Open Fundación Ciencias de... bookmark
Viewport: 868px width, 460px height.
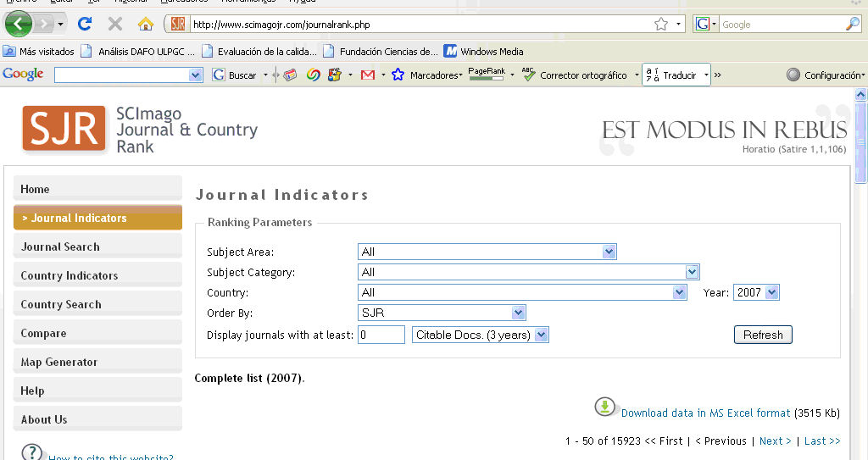tap(381, 52)
